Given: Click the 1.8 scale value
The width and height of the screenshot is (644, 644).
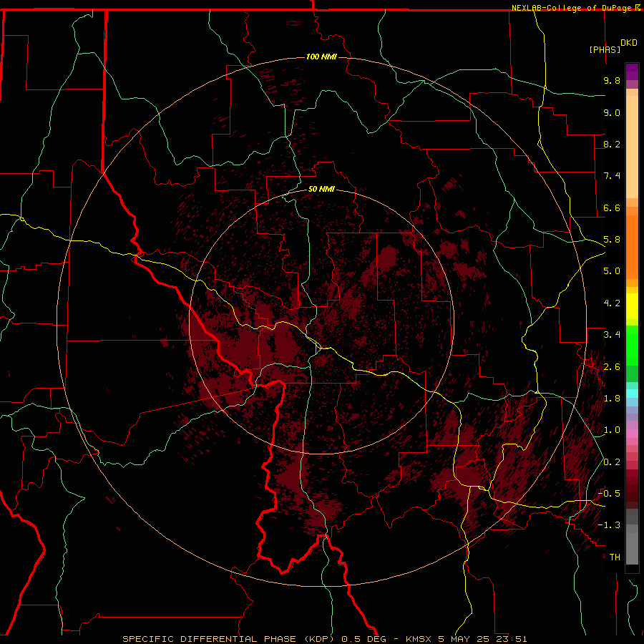Looking at the screenshot, I should (612, 399).
